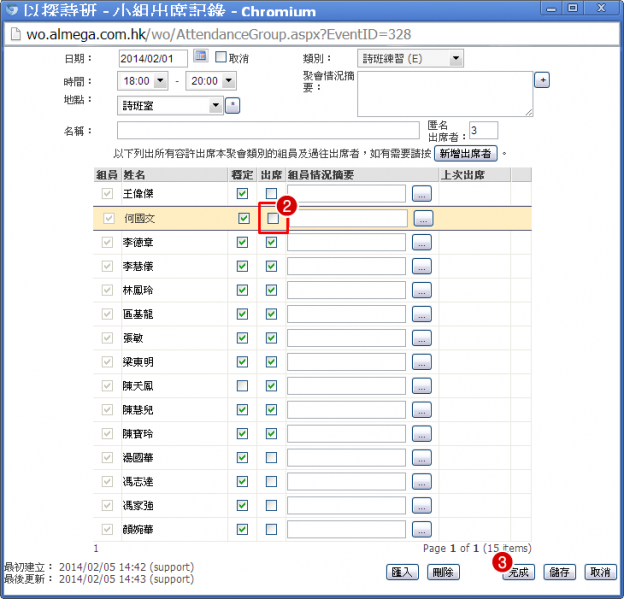
Task: Click page number 1 in the pager
Action: (96, 548)
